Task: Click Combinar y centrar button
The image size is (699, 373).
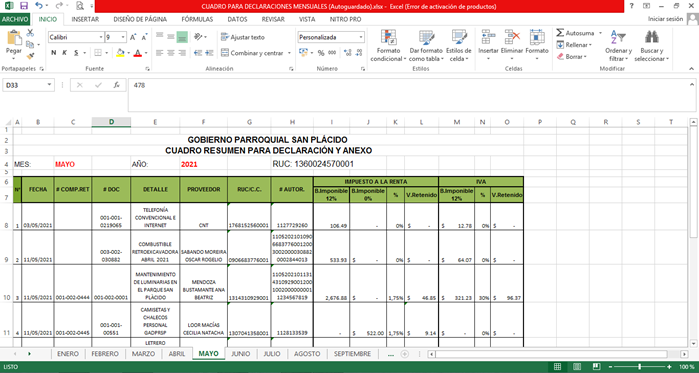Action: 252,53
